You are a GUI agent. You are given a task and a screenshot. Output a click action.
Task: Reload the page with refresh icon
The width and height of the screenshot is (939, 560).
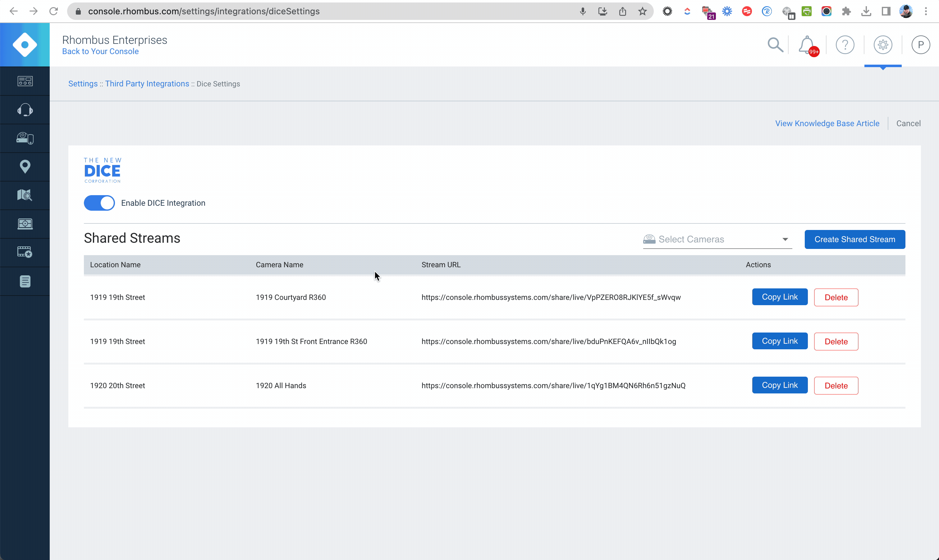click(53, 11)
